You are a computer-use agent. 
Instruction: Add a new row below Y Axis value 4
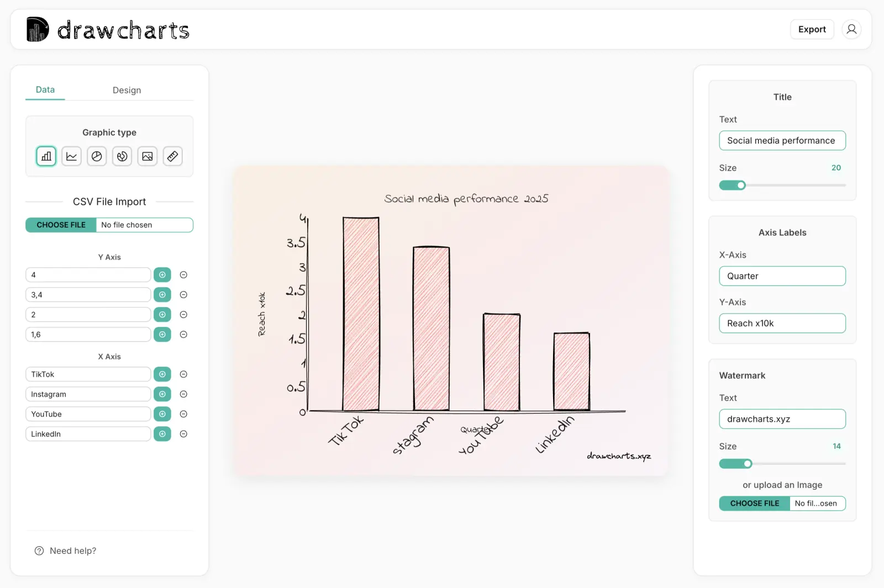point(162,274)
